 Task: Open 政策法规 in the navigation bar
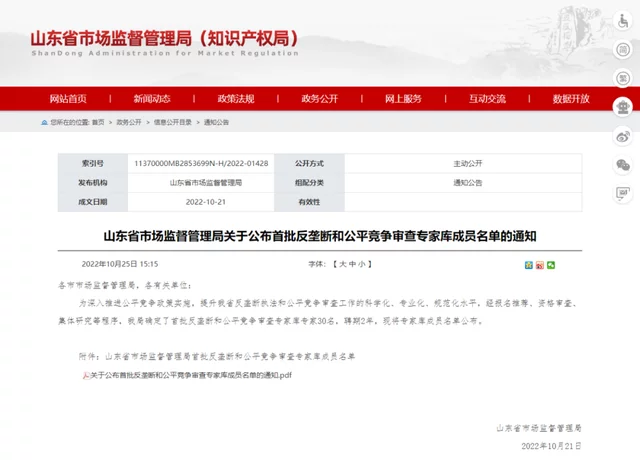pyautogui.click(x=236, y=99)
